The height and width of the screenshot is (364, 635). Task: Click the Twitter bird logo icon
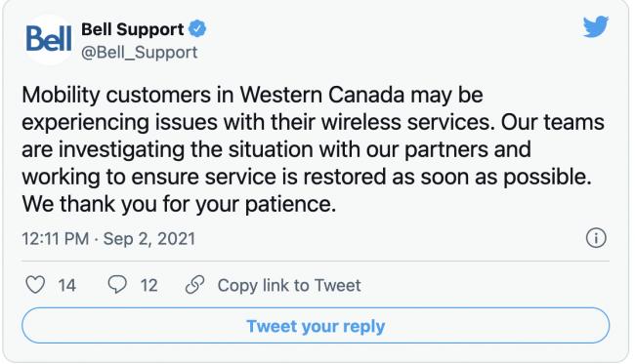click(596, 26)
